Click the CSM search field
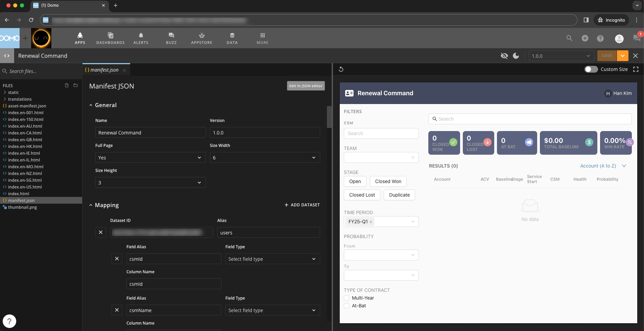The image size is (644, 331). coord(381,133)
